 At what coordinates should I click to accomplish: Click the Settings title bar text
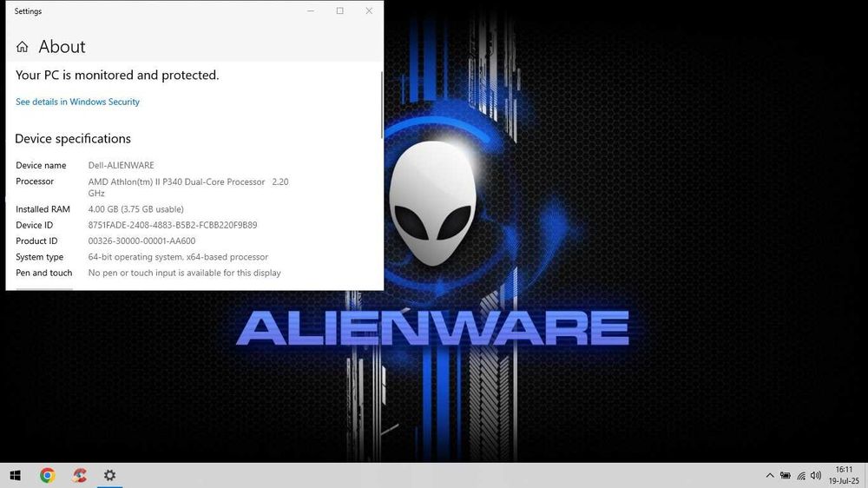coord(28,11)
